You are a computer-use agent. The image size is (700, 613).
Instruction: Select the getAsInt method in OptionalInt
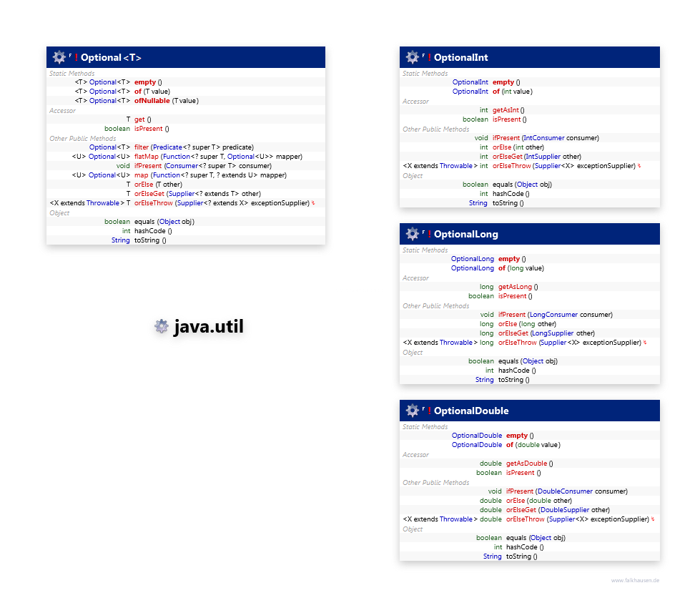(506, 110)
